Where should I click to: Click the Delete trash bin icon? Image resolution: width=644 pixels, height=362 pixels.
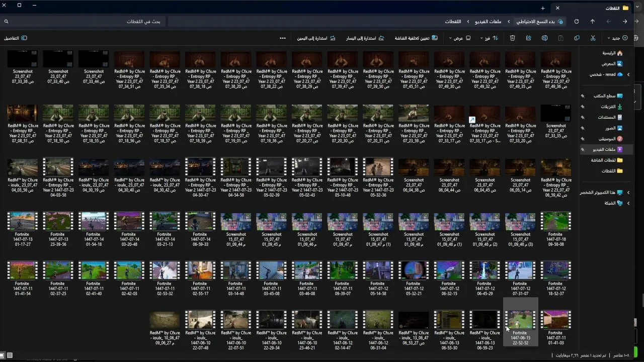point(512,38)
